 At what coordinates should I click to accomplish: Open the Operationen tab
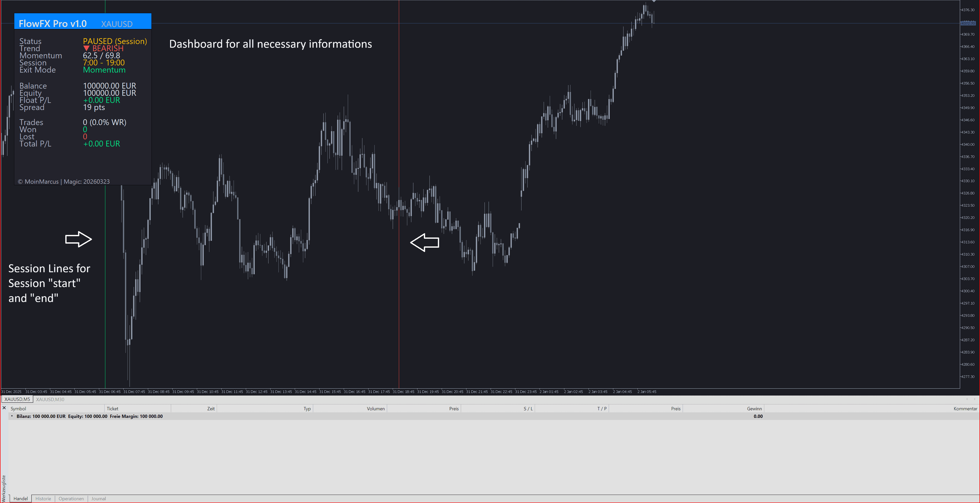tap(71, 498)
